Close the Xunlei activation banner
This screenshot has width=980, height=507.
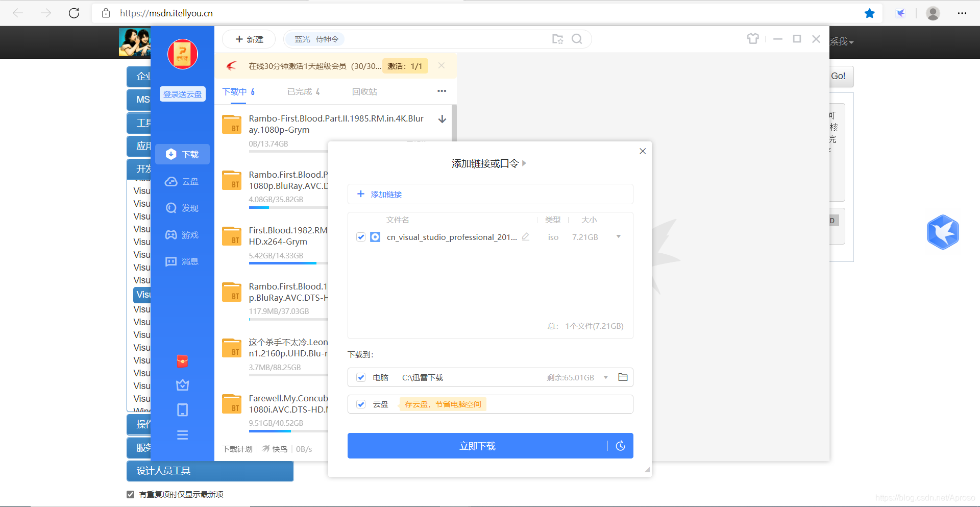[442, 65]
